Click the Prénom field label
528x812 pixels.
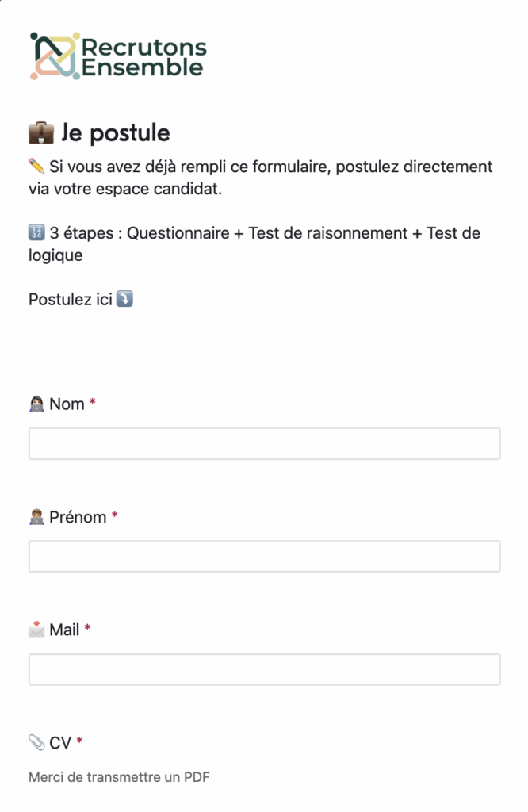tap(78, 518)
